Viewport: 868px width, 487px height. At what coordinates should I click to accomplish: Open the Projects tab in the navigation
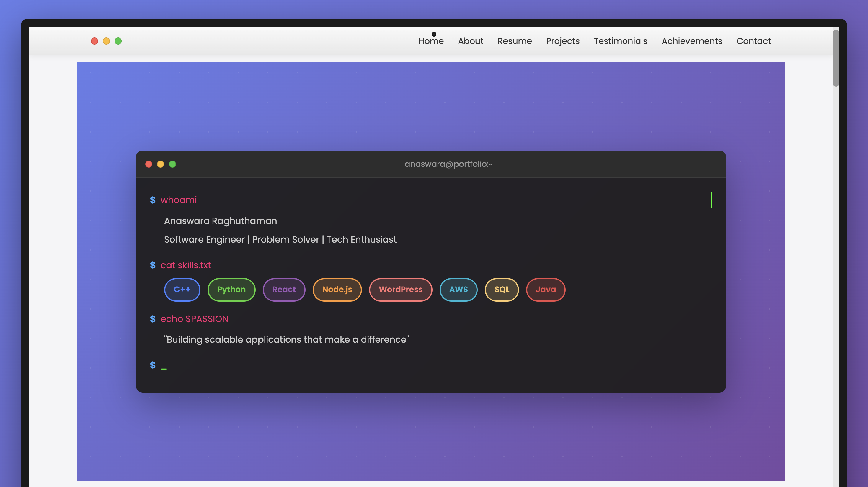562,41
